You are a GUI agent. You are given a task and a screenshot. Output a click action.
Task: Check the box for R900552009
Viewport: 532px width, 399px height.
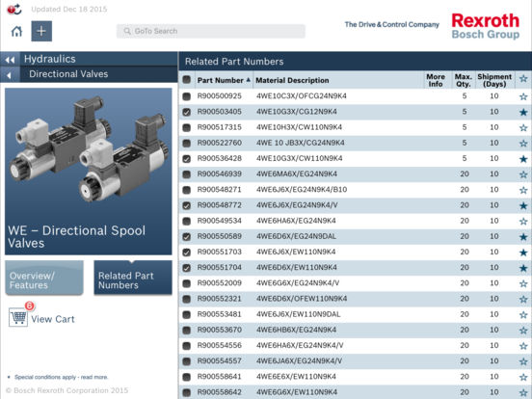point(187,283)
